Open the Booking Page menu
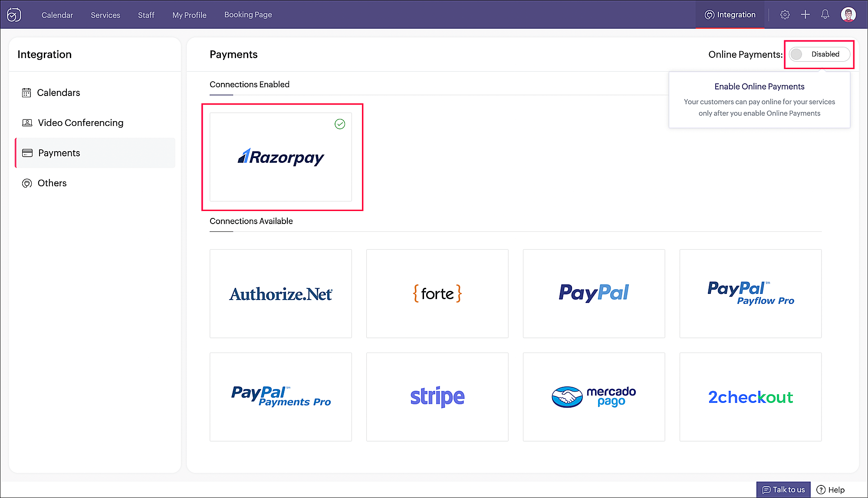 248,15
